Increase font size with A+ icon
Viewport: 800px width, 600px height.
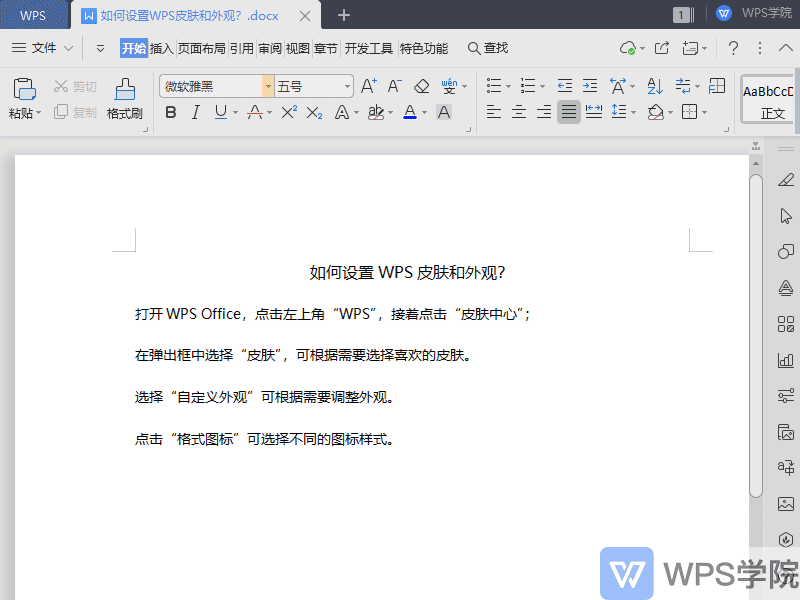point(368,86)
